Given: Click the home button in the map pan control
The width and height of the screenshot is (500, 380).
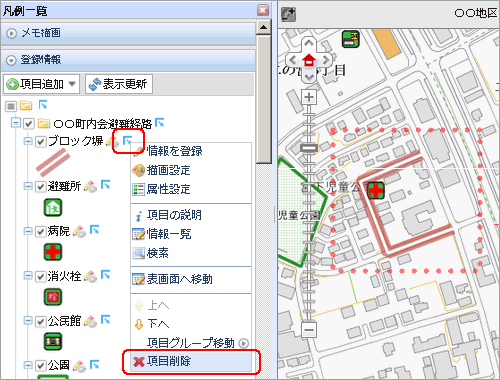Looking at the screenshot, I should pos(309,60).
